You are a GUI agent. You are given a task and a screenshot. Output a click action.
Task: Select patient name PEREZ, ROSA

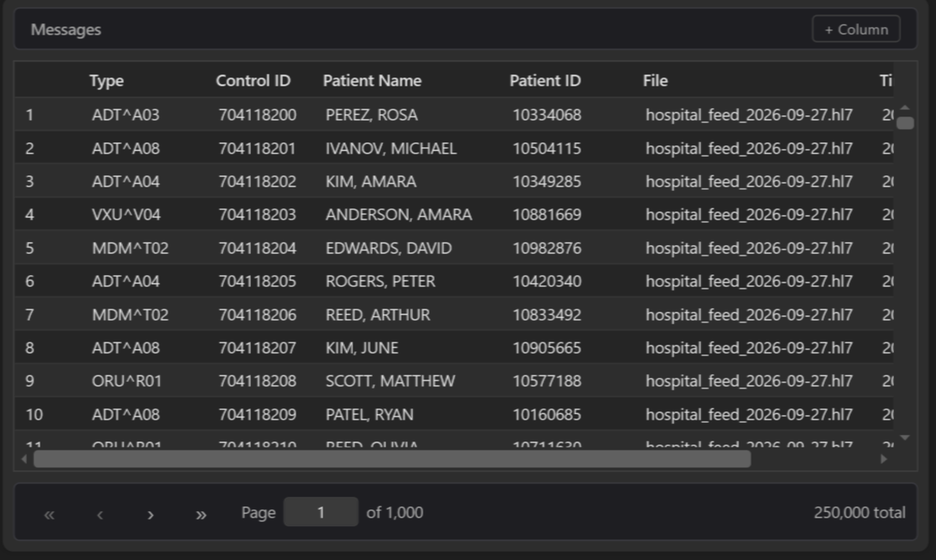tap(371, 115)
